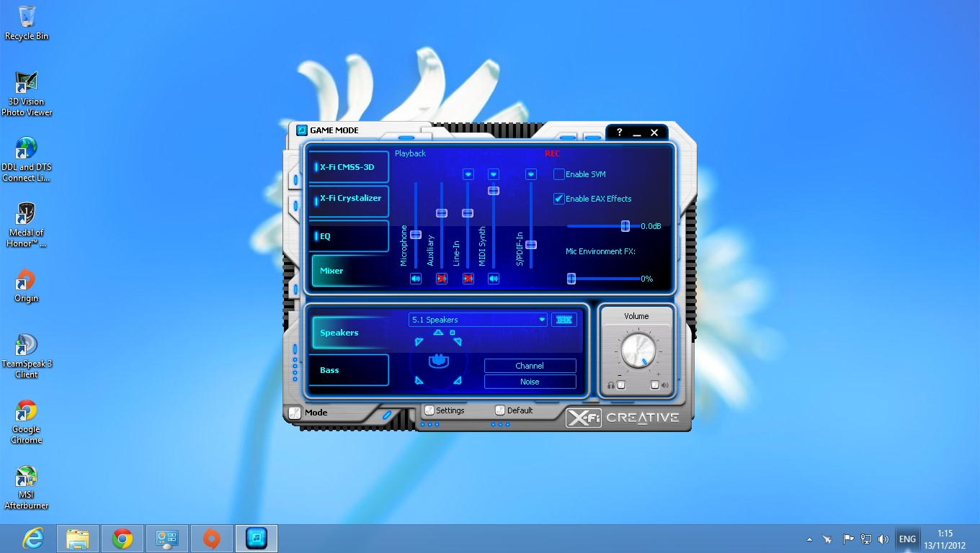Image resolution: width=980 pixels, height=553 pixels.
Task: Open the Recycle Bin desktop icon
Action: pyautogui.click(x=27, y=23)
